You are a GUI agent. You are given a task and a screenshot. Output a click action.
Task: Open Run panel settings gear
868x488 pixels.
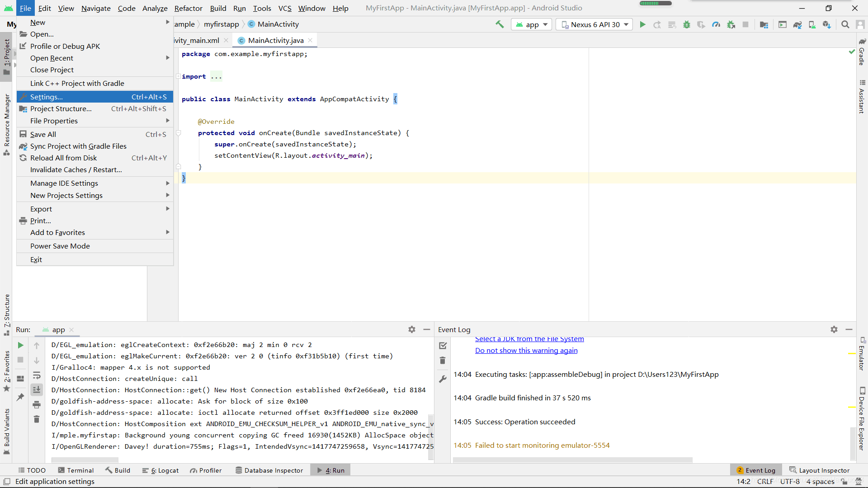[412, 329]
